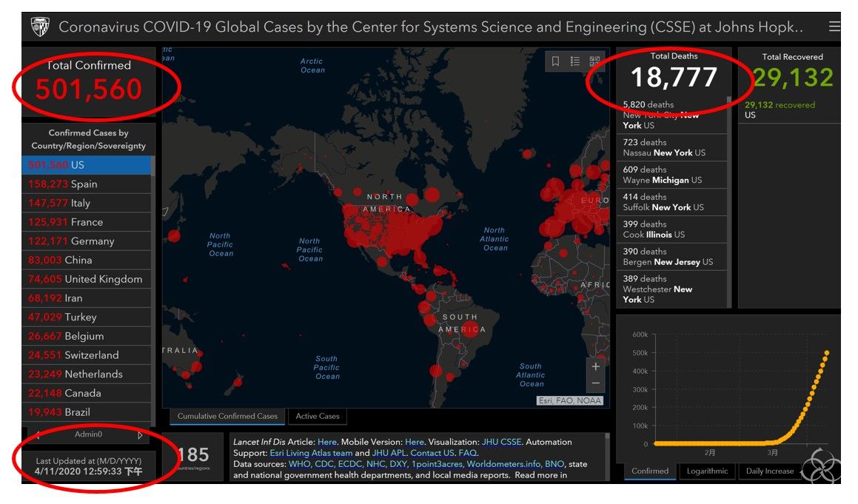Viewport: 858px width, 504px height.
Task: Click the Total Deaths 18,777 figure
Action: pyautogui.click(x=674, y=77)
